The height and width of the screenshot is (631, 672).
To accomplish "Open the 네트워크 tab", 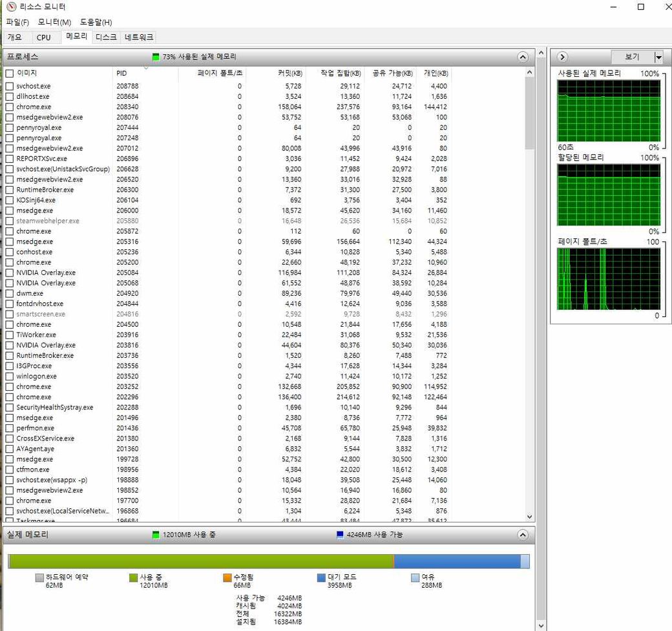I will click(x=139, y=37).
